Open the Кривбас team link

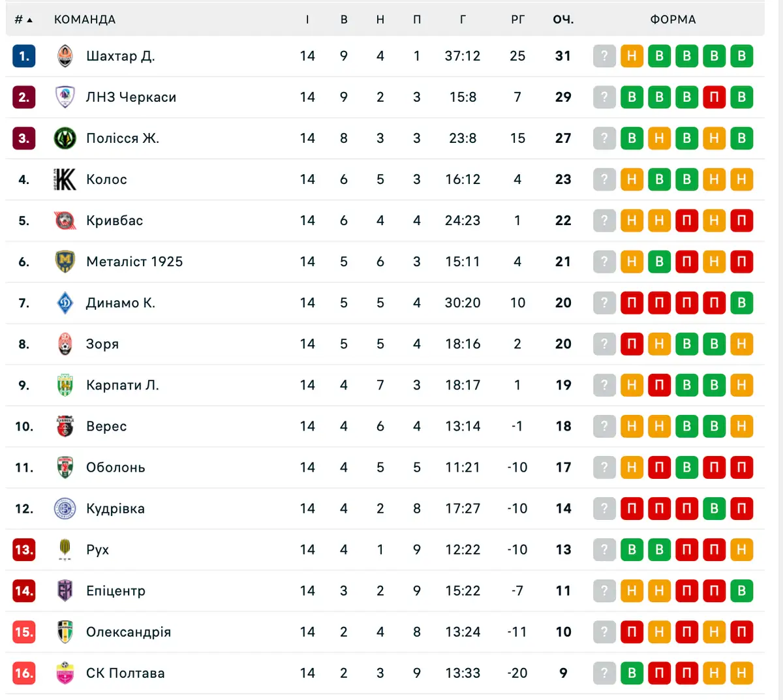[x=114, y=221]
